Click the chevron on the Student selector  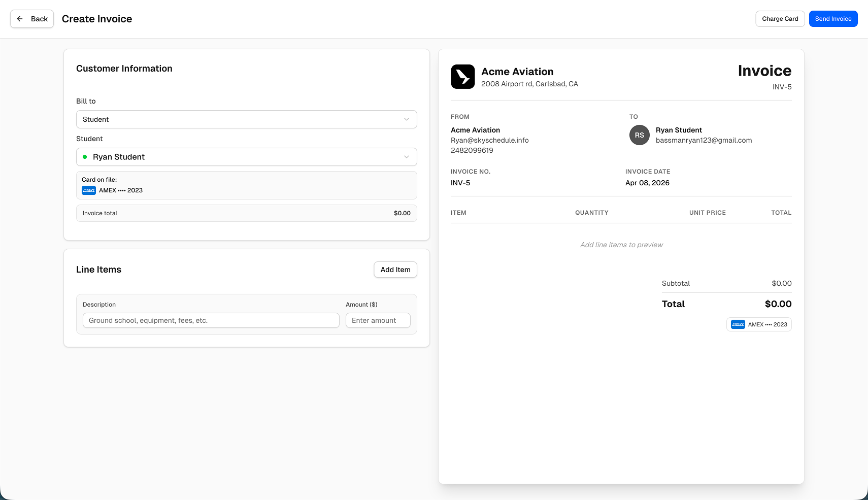[406, 157]
